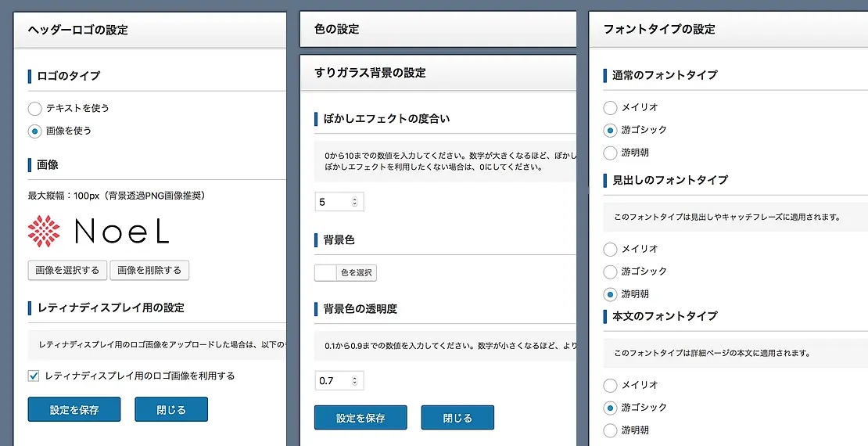Close the frosted glass settings panel

click(x=457, y=418)
